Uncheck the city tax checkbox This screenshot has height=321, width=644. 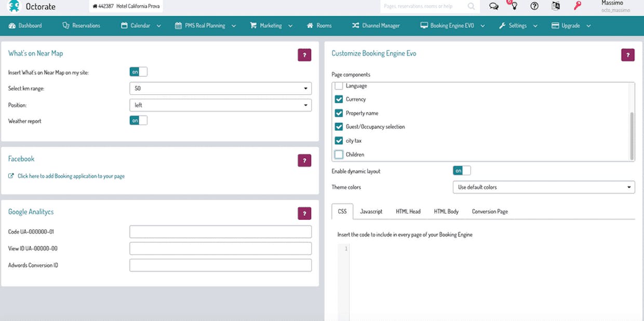339,141
